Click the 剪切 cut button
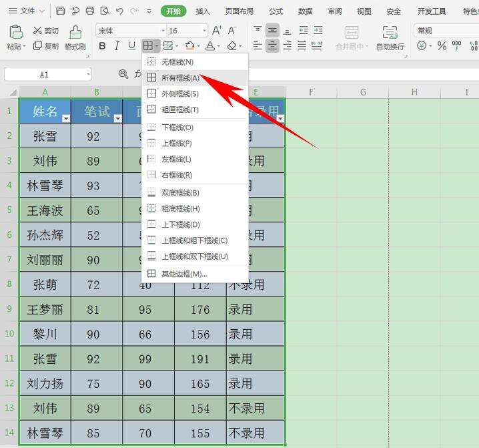This screenshot has height=448, width=479. tap(45, 31)
